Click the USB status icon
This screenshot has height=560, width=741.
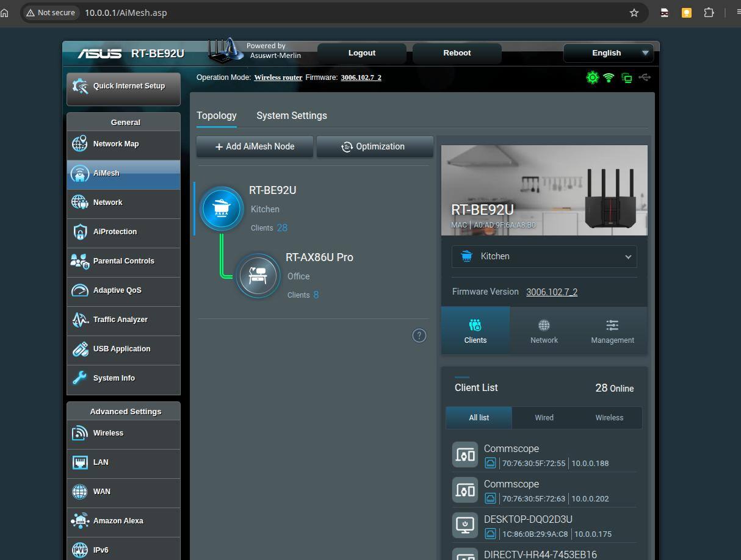pos(645,77)
